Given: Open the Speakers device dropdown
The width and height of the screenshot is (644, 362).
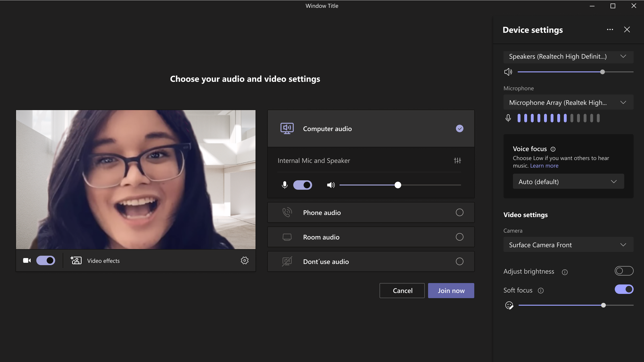Looking at the screenshot, I should (x=568, y=57).
